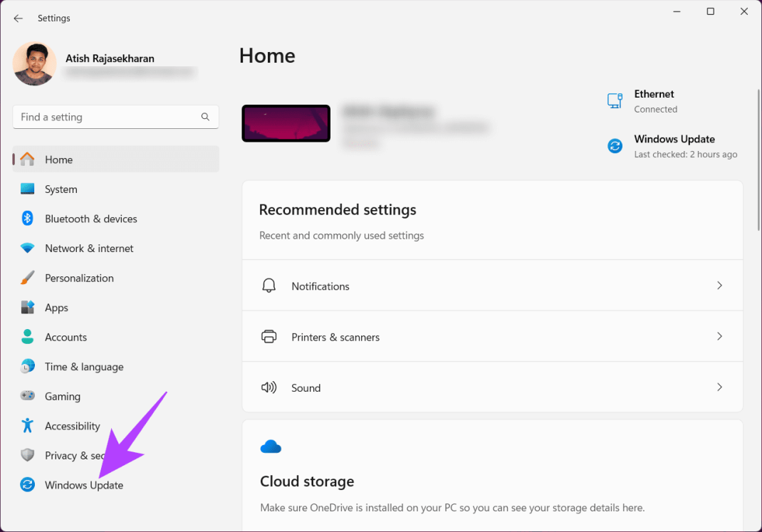
Task: Select the Privacy & security shield icon
Action: click(x=27, y=455)
